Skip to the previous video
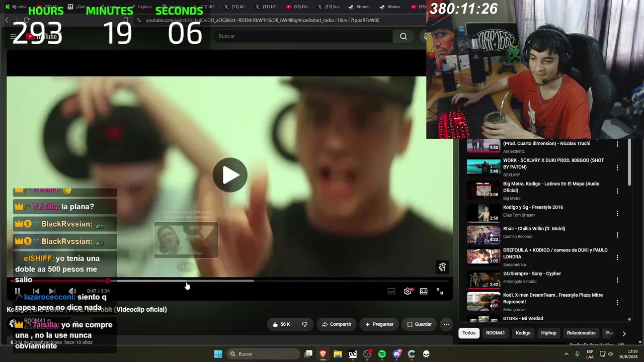Image resolution: width=644 pixels, height=362 pixels. pos(36,291)
